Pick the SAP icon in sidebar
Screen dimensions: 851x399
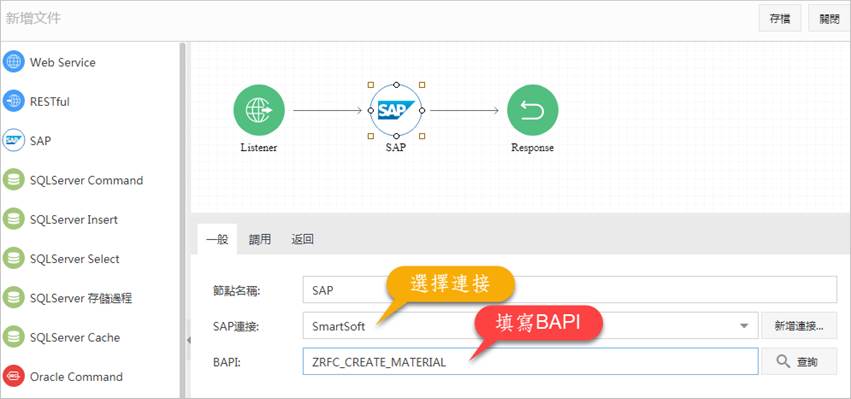coord(14,141)
